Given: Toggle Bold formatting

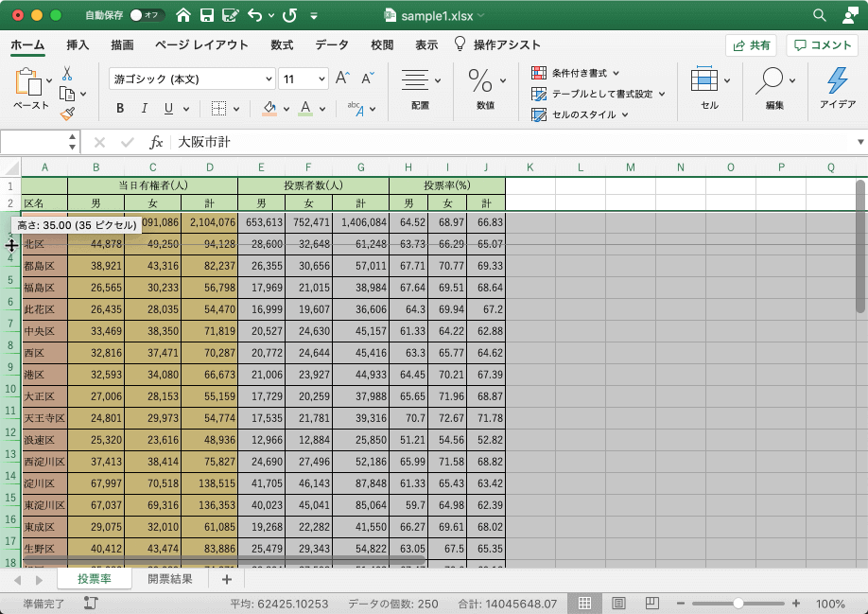Looking at the screenshot, I should [120, 108].
